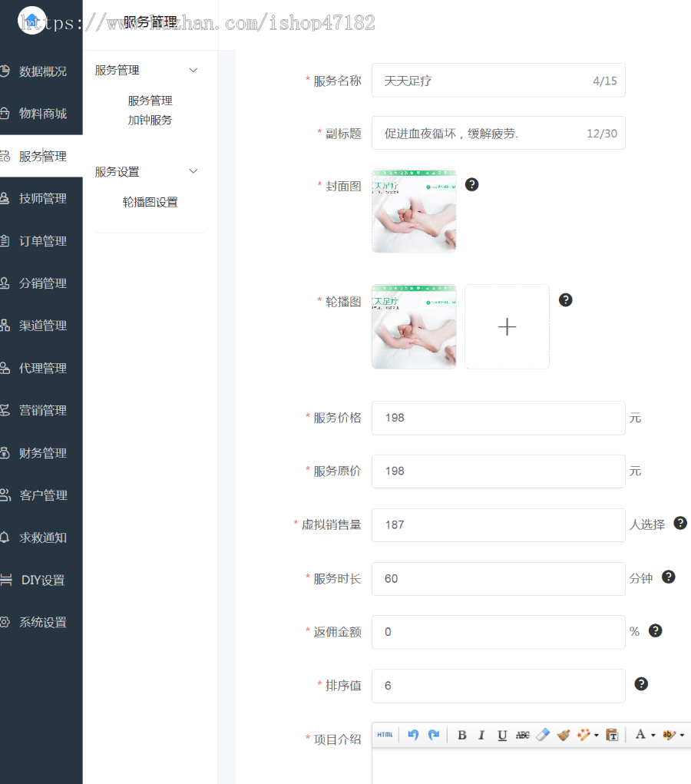This screenshot has width=691, height=784.
Task: Click the 服务原价 input field
Action: (x=498, y=471)
